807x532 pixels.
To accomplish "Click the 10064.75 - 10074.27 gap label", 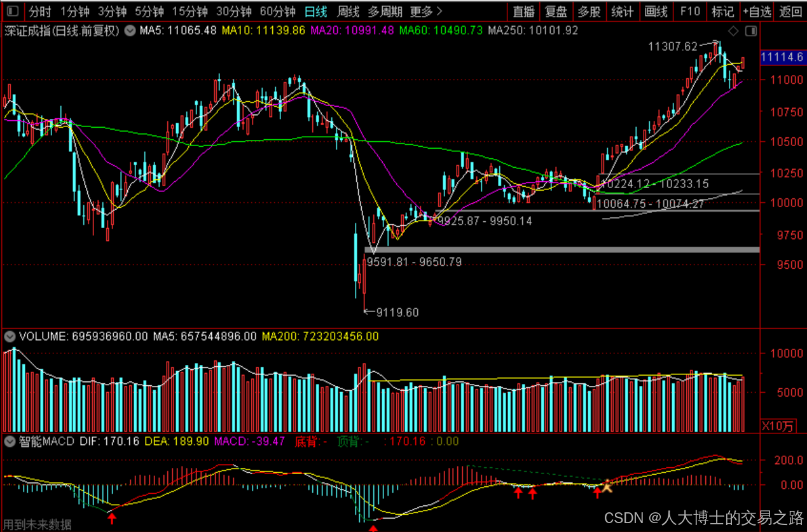I will 652,204.
